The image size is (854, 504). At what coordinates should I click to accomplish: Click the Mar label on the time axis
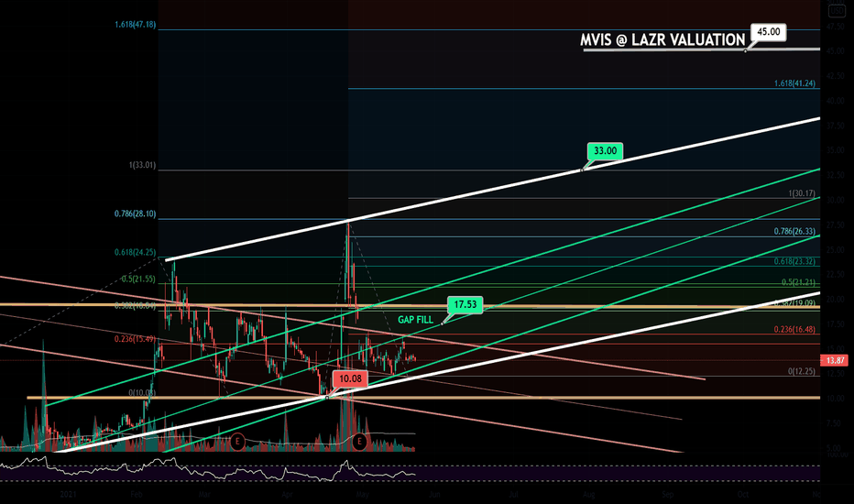point(204,495)
